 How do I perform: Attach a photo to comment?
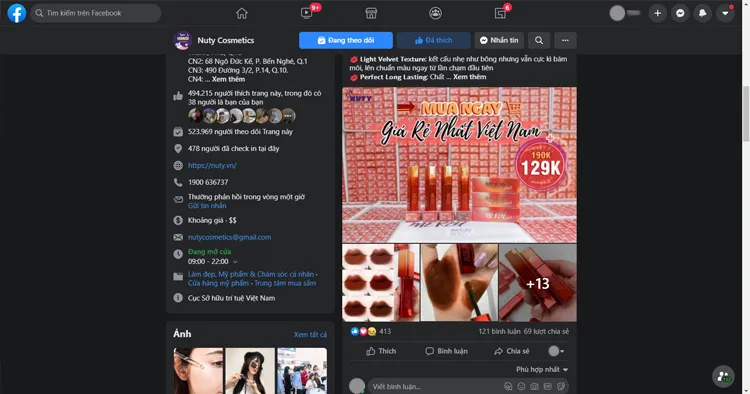534,386
